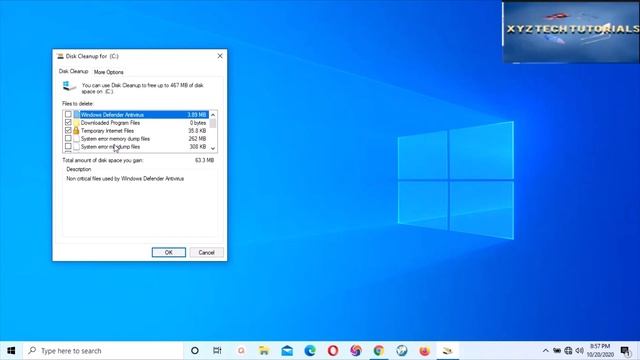The image size is (640, 360).
Task: Click the files list scrollbar thumb
Action: click(x=213, y=123)
